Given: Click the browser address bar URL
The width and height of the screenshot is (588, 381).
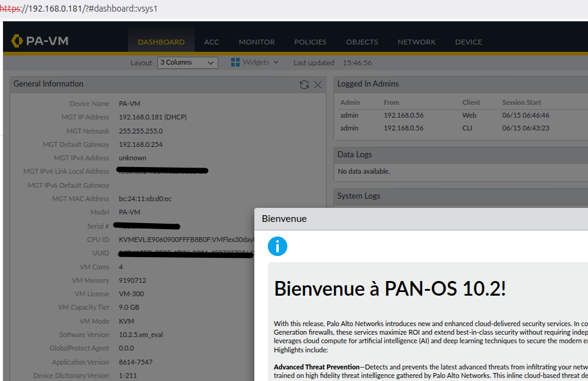Looking at the screenshot, I should point(79,9).
